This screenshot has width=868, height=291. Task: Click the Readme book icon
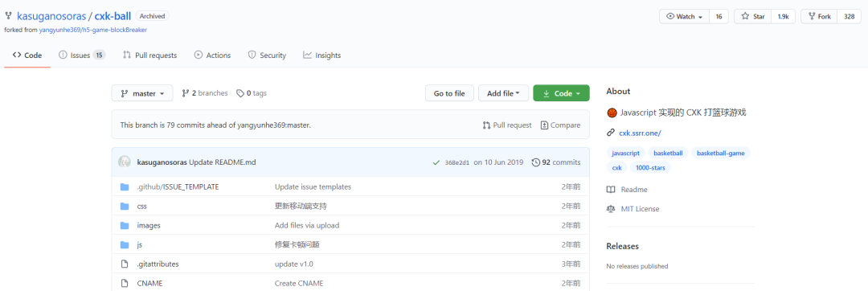click(x=611, y=190)
